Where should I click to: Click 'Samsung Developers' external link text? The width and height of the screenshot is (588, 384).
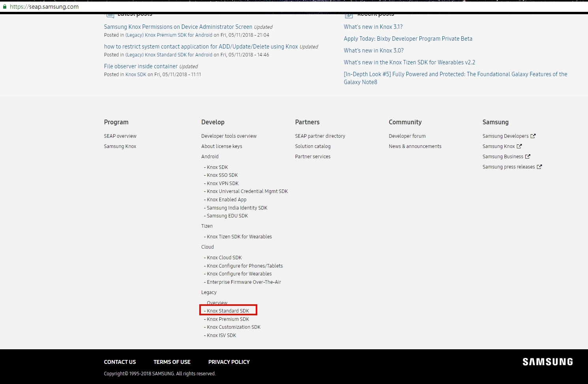[506, 136]
